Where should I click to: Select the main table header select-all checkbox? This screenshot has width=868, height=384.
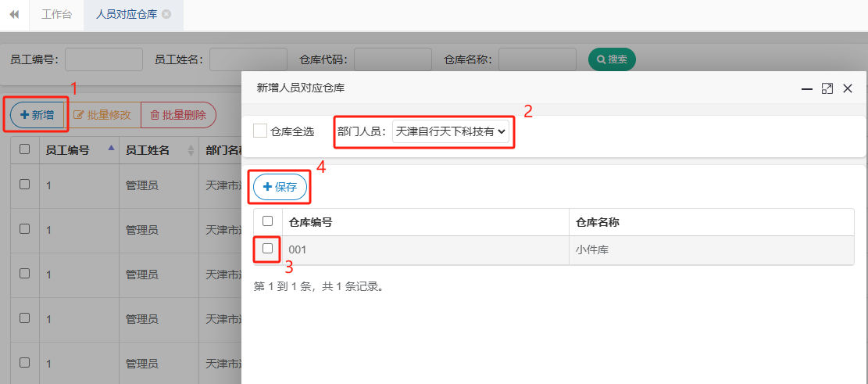(x=25, y=149)
